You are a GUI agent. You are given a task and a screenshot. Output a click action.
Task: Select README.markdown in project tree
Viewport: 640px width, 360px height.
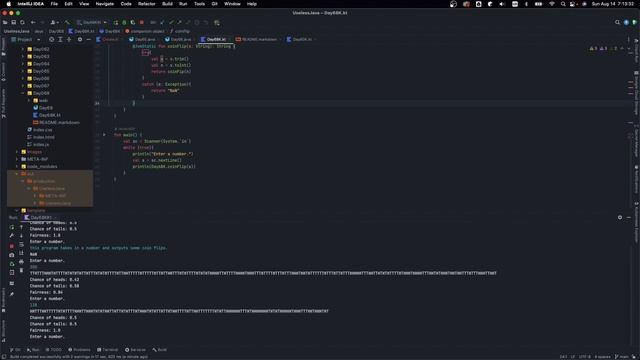(59, 122)
